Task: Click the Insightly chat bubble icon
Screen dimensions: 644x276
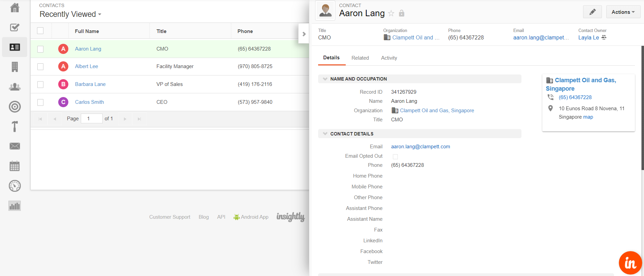Action: [x=630, y=263]
